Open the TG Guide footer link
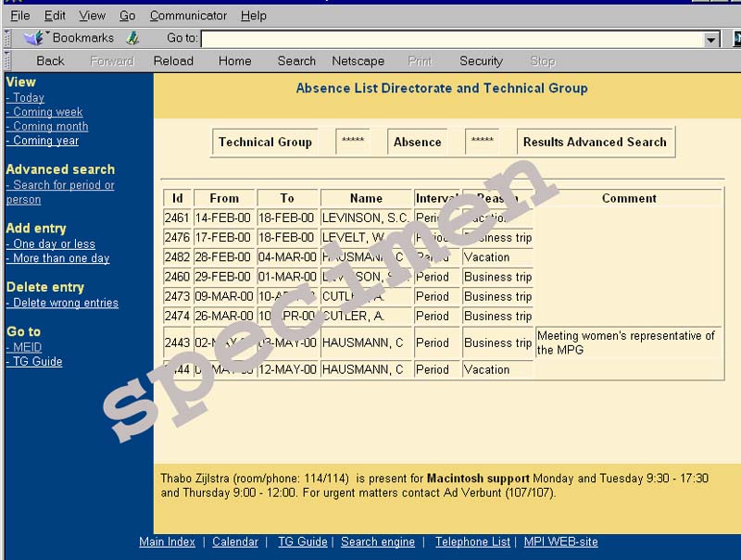This screenshot has width=741, height=560. coord(303,542)
